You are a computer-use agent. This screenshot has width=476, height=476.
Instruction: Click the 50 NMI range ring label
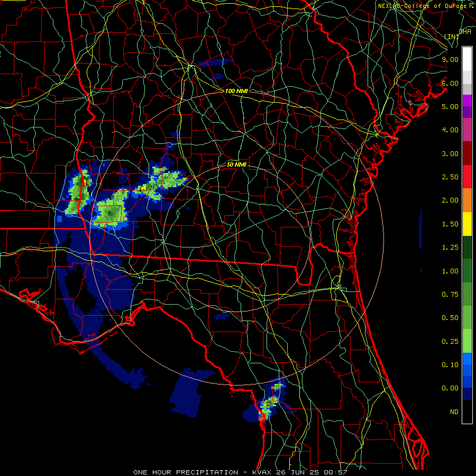tap(236, 165)
